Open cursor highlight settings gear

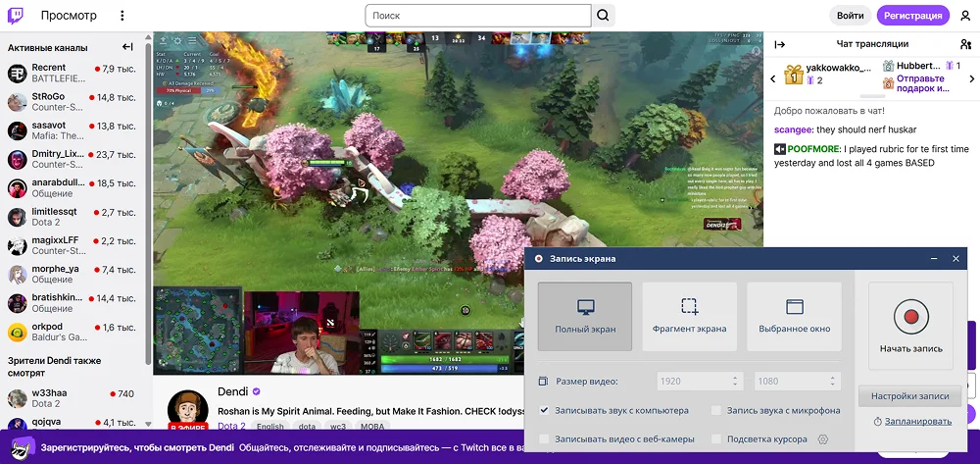tap(823, 439)
